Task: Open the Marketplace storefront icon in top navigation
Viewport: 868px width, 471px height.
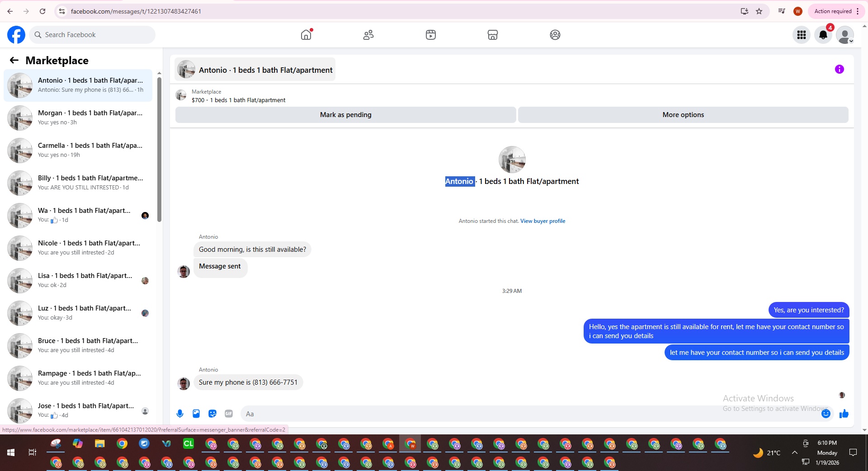Action: click(x=493, y=35)
